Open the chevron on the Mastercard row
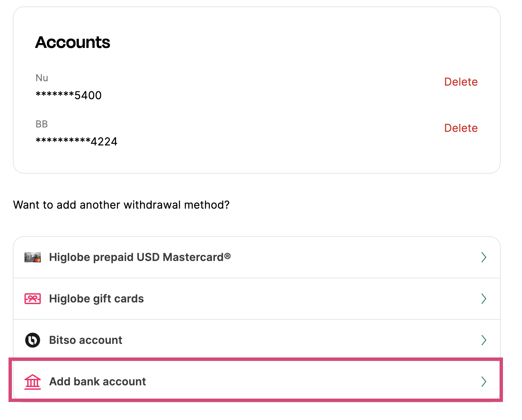522x420 pixels. click(x=484, y=257)
